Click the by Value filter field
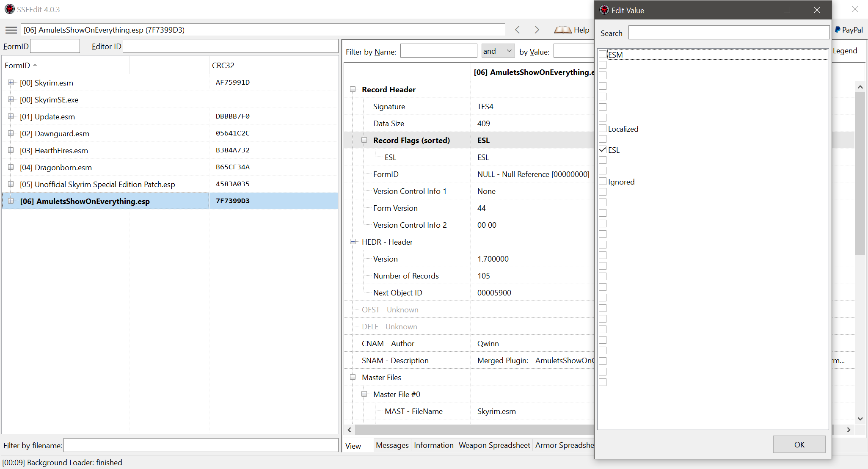This screenshot has width=868, height=469. point(574,51)
